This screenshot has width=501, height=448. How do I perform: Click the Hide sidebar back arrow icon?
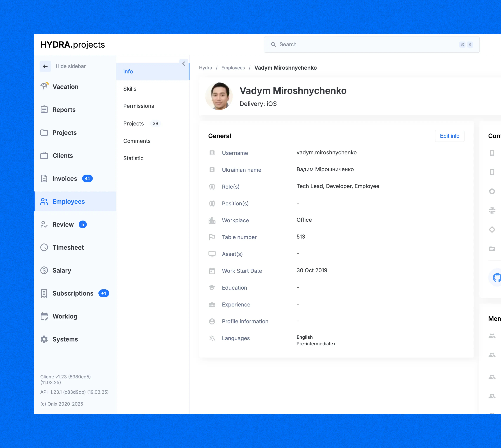[45, 66]
